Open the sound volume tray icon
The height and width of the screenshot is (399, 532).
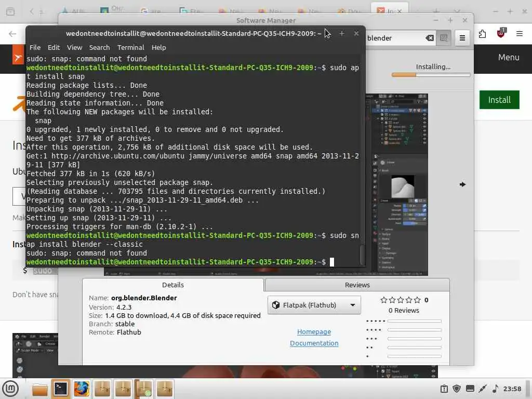coord(495,389)
